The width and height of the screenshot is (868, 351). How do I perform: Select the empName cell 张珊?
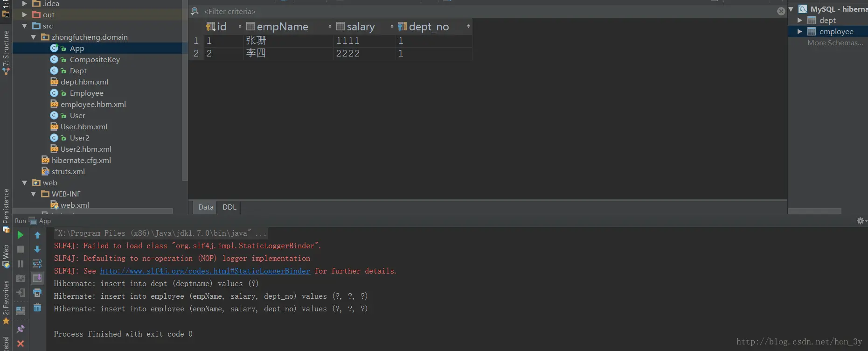[288, 41]
